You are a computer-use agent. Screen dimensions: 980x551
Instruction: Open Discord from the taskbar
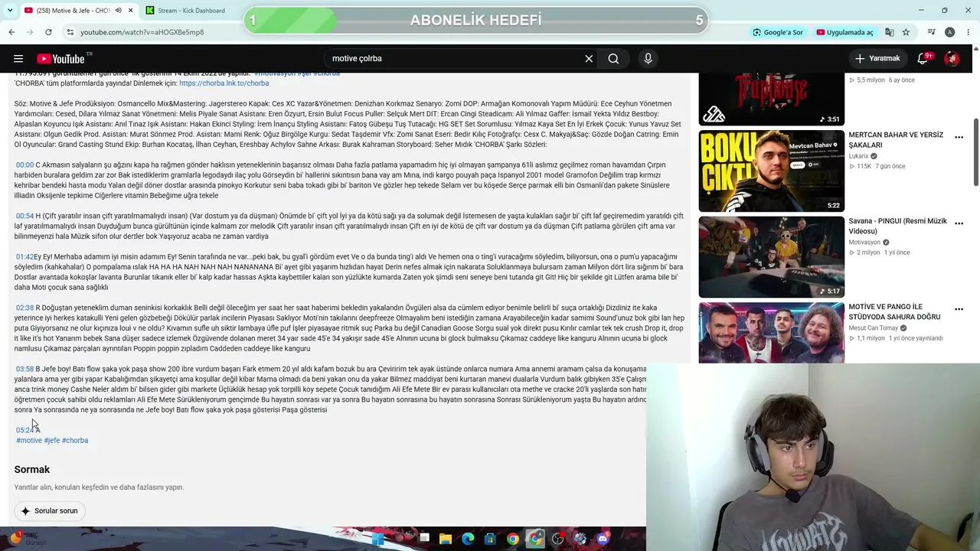point(603,539)
